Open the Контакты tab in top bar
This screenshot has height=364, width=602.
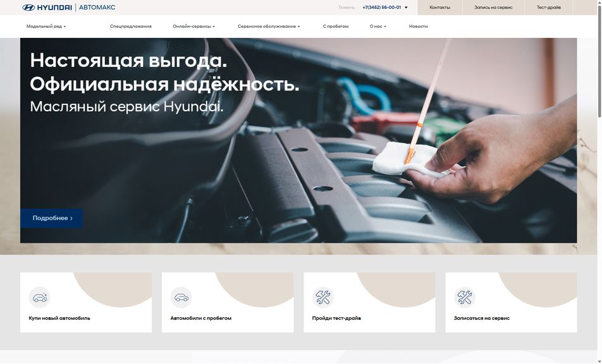click(x=439, y=8)
